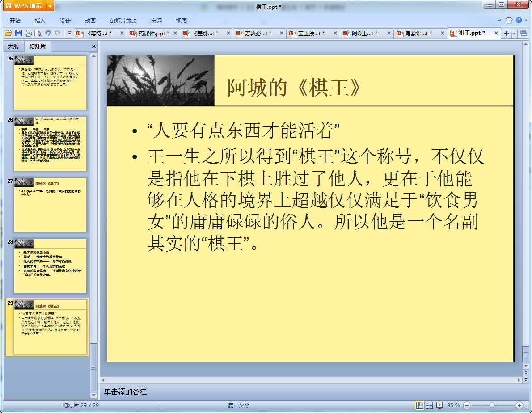Click the zoom in plus button

tap(519, 405)
